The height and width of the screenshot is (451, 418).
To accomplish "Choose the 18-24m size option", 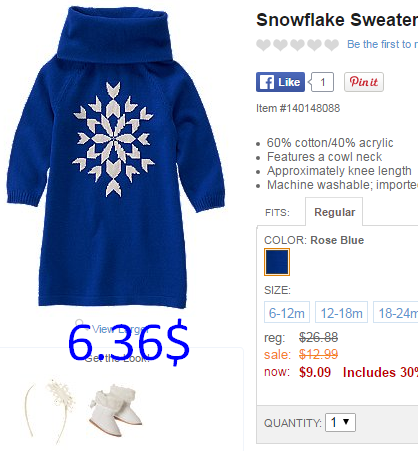I will pos(396,313).
